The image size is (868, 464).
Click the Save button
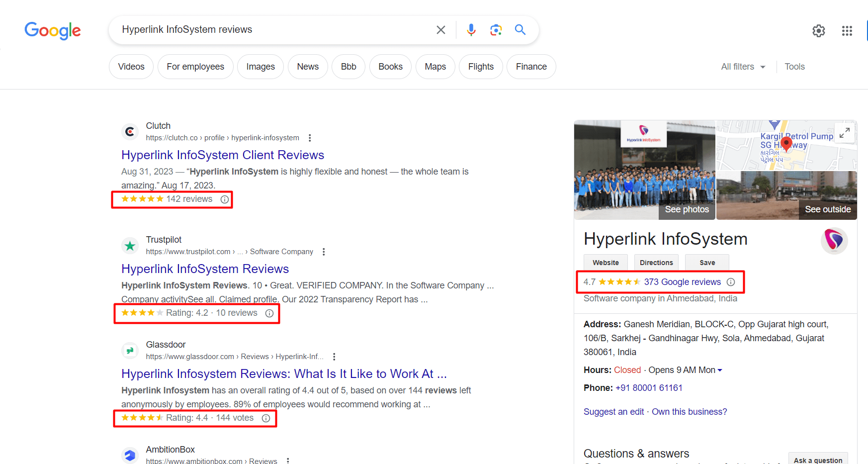(707, 263)
